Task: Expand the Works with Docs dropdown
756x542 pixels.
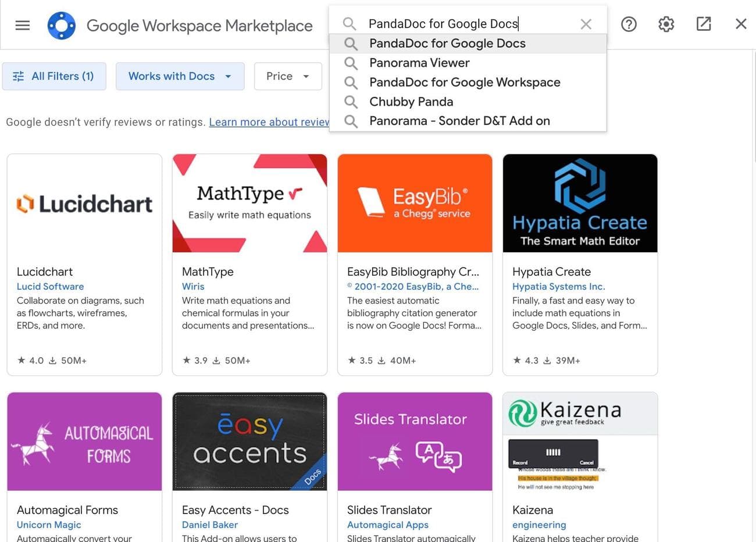Action: (x=180, y=76)
